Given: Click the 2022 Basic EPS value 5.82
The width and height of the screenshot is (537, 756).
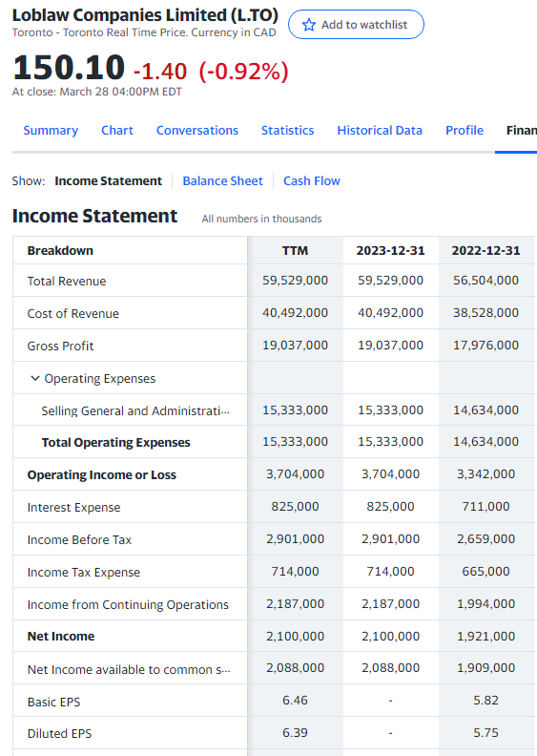Looking at the screenshot, I should [x=485, y=700].
